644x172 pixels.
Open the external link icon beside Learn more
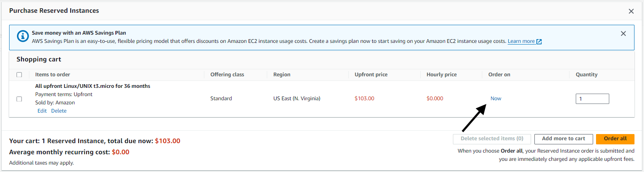click(x=539, y=42)
